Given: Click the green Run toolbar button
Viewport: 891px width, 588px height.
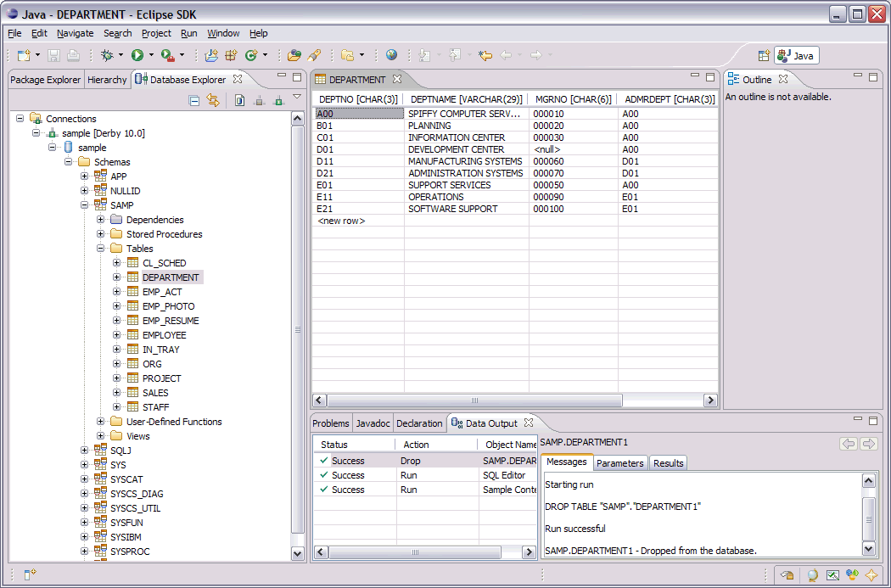Looking at the screenshot, I should coord(137,55).
